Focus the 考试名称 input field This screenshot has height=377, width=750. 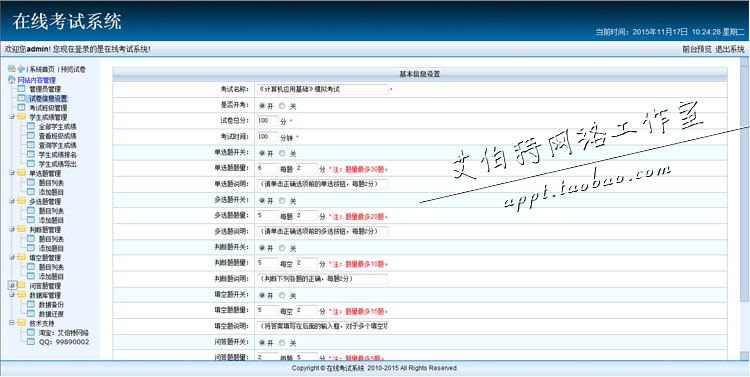[322, 89]
